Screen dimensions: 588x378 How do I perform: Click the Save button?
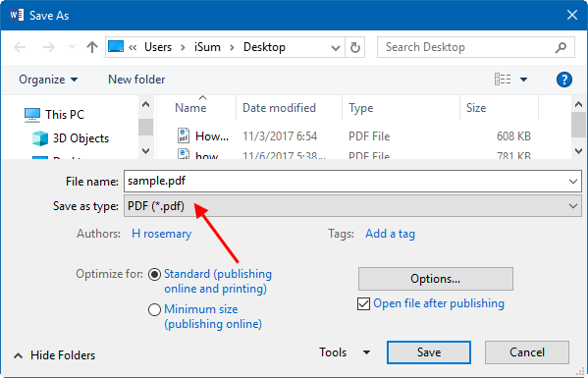[x=429, y=352]
